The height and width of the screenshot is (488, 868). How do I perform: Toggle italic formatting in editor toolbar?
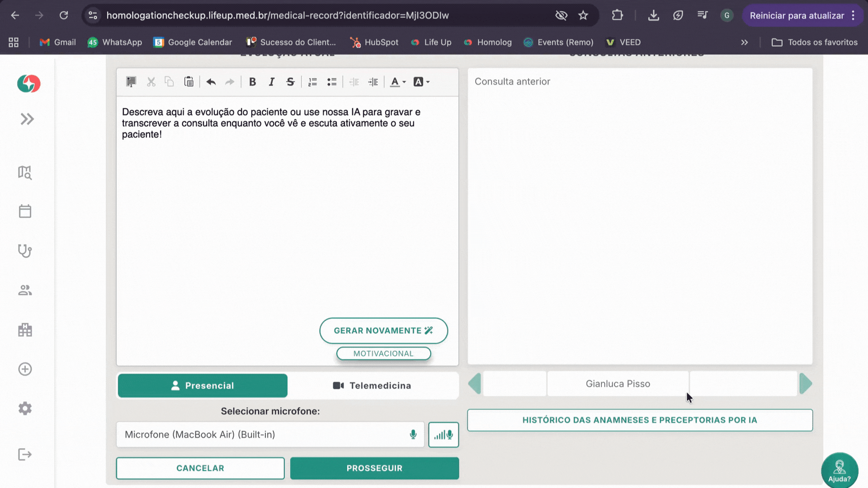271,82
